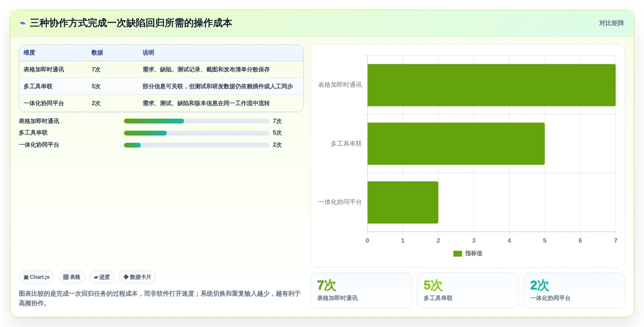644x327 pixels.
Task: Click the 7次 value after the progress bar
Action: pos(277,121)
